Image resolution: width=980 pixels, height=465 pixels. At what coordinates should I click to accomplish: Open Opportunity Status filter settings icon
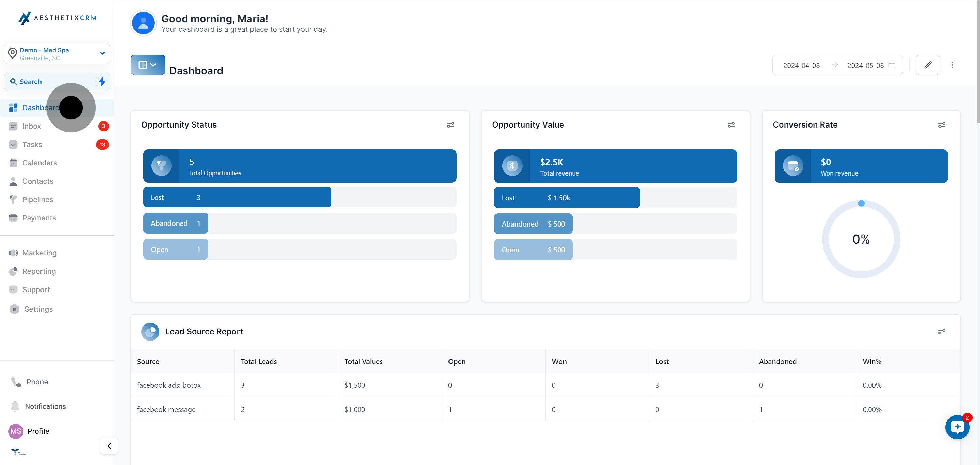pos(451,125)
